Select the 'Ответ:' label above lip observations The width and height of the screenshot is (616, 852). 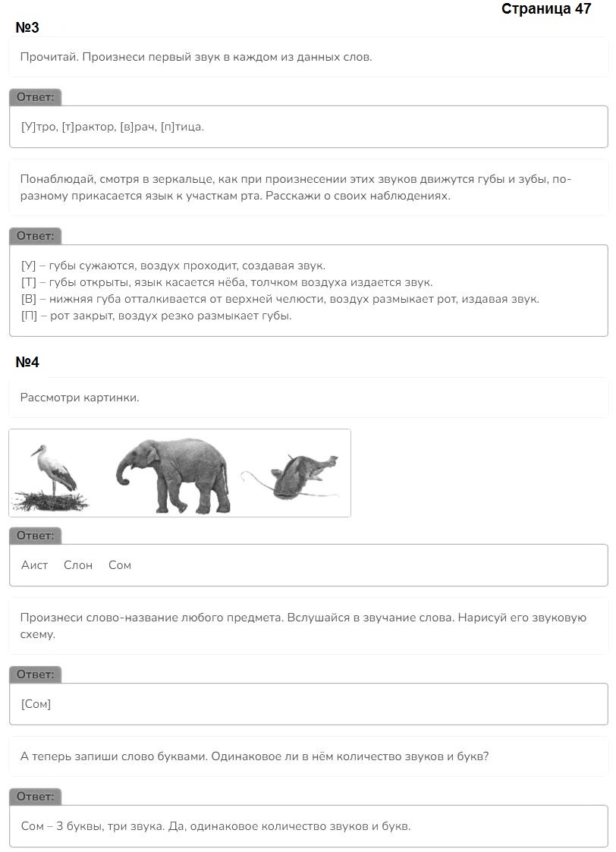(36, 237)
